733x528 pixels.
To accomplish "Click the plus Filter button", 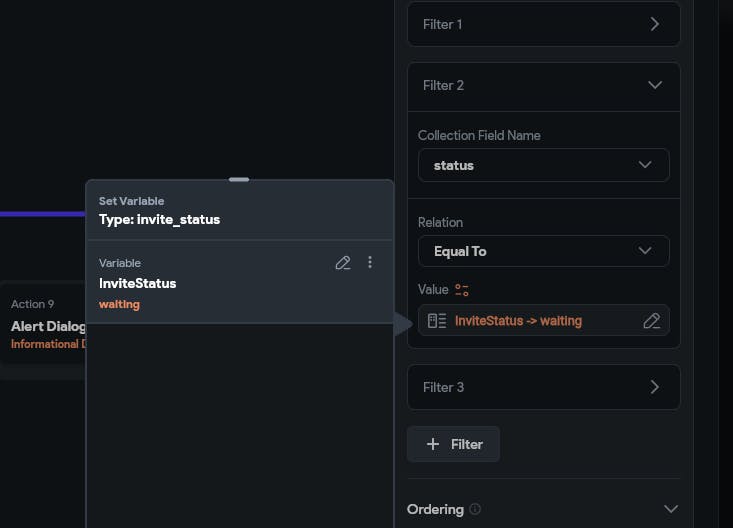I will point(453,444).
